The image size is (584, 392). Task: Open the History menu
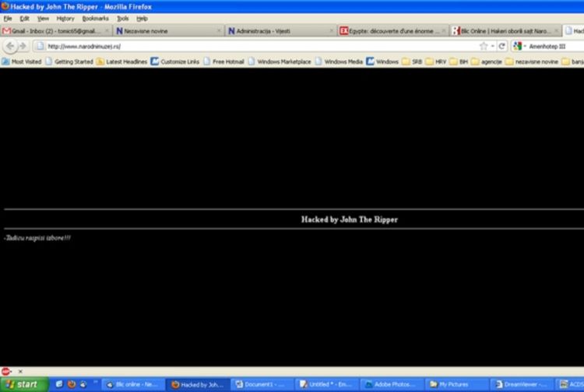[x=65, y=19]
